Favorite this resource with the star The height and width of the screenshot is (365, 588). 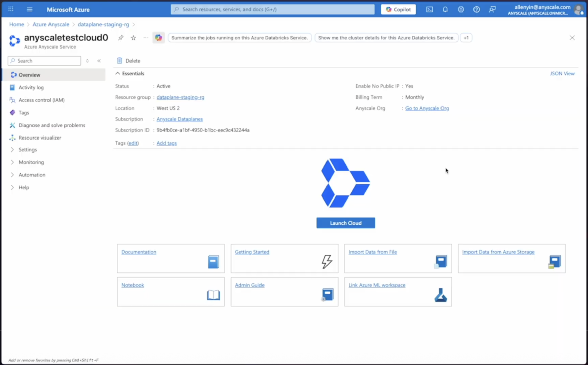pos(133,38)
